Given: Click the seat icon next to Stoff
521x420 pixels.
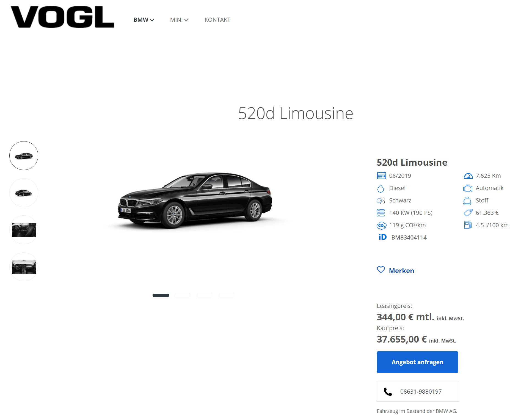Looking at the screenshot, I should tap(467, 201).
